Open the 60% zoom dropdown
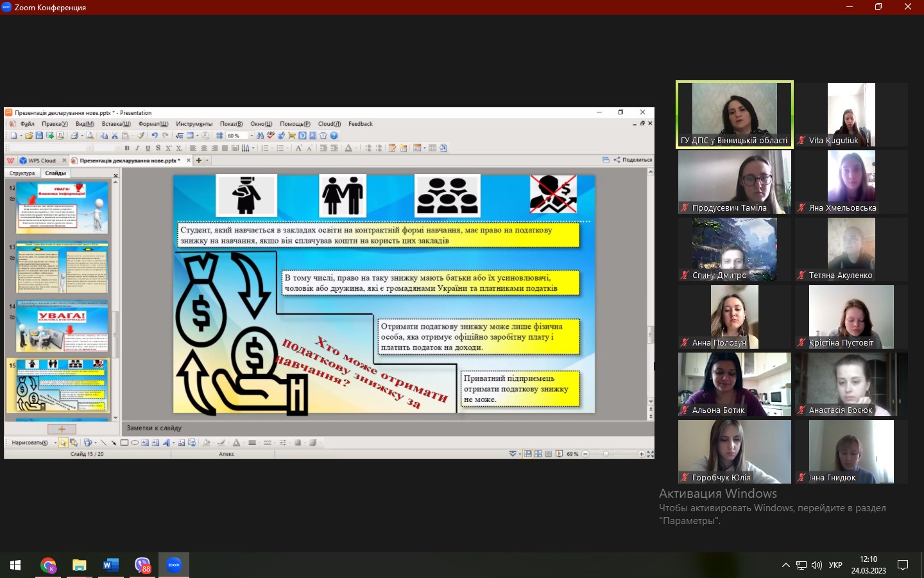924x578 pixels. (x=252, y=136)
